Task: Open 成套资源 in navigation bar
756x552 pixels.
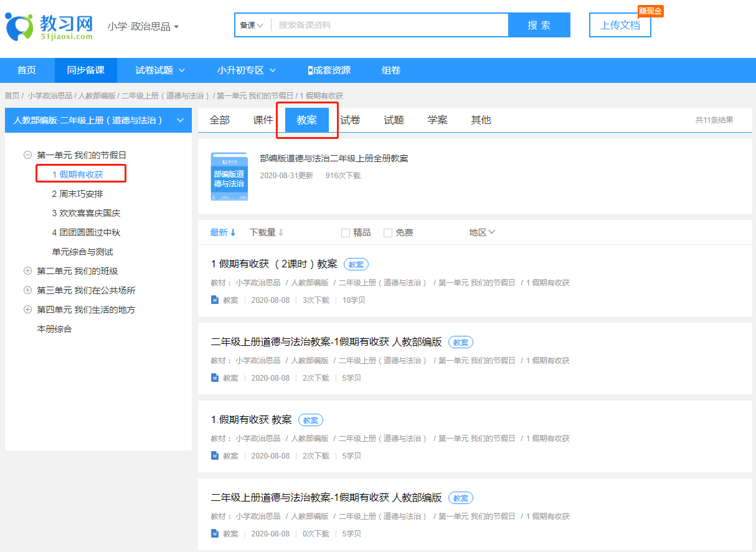Action: [x=329, y=70]
